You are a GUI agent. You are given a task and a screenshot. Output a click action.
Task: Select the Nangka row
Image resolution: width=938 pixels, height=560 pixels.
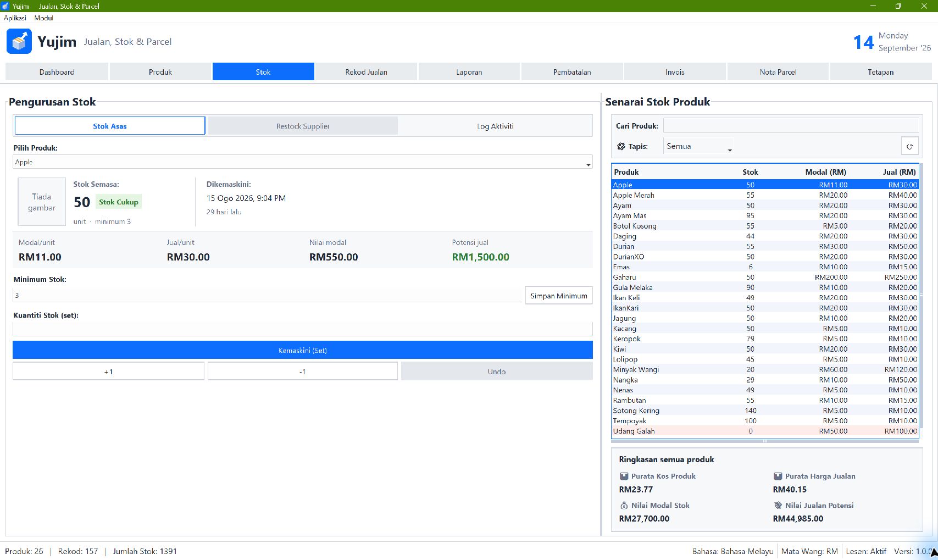coord(765,380)
